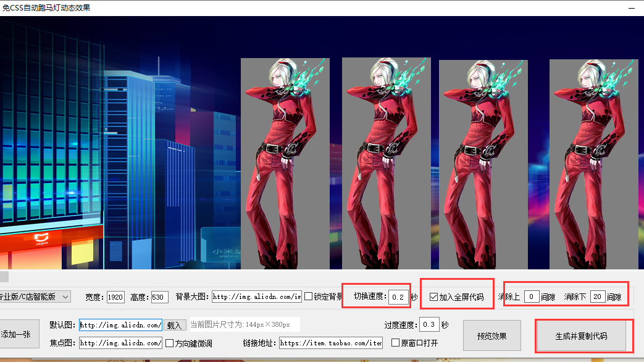Screen dimensions: 644x362
Task: Click the 链接地址 taobao URL field
Action: click(331, 343)
